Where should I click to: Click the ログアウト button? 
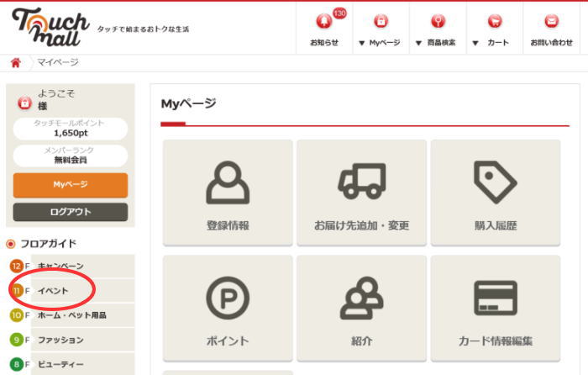point(71,212)
